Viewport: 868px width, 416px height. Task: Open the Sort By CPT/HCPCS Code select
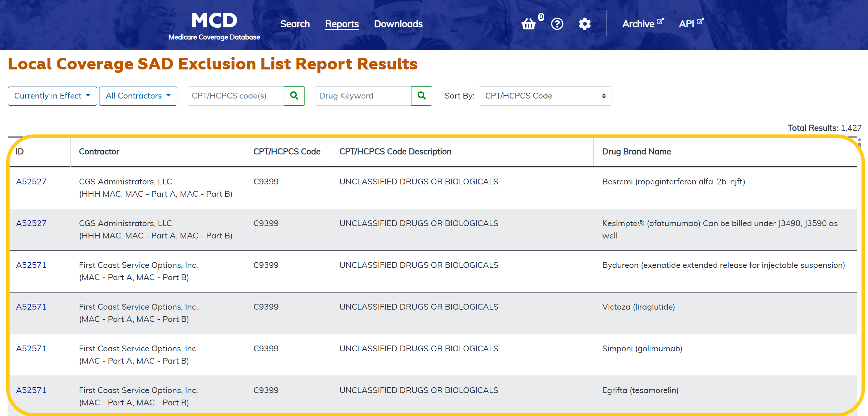(x=545, y=96)
